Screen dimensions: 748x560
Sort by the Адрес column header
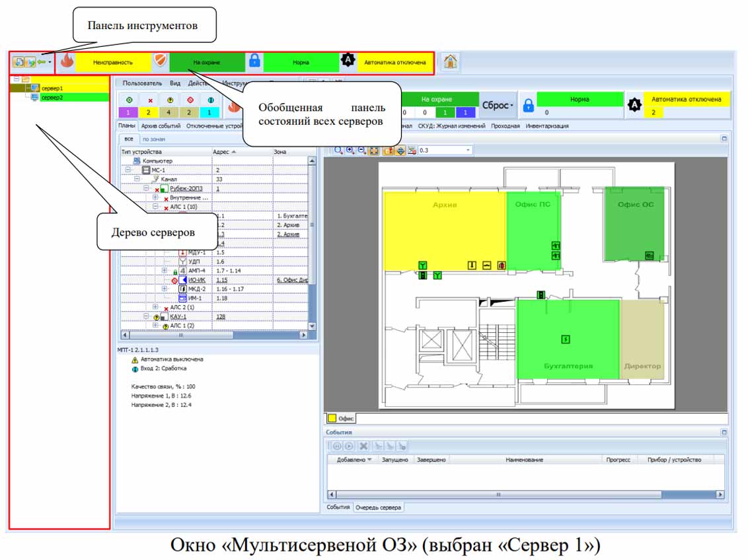(225, 152)
